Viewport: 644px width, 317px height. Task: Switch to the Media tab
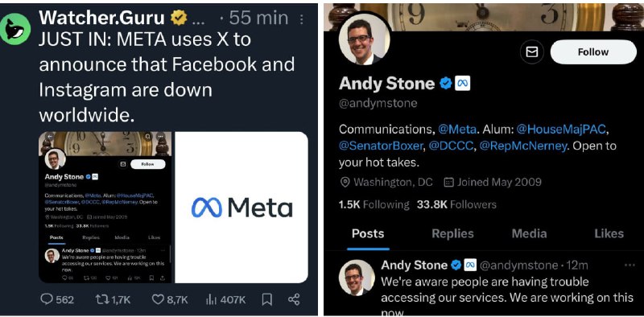pos(529,233)
